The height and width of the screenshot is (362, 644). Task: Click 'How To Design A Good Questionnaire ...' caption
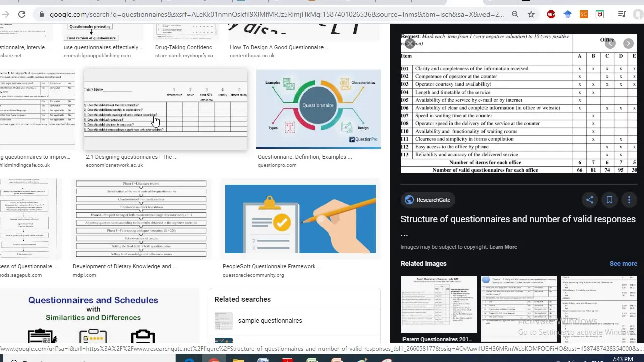point(280,47)
